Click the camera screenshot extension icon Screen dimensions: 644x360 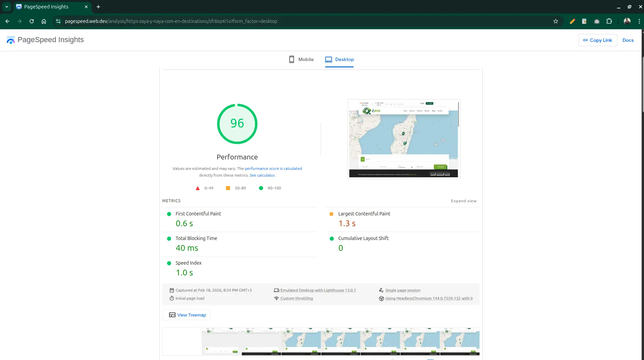(597, 21)
